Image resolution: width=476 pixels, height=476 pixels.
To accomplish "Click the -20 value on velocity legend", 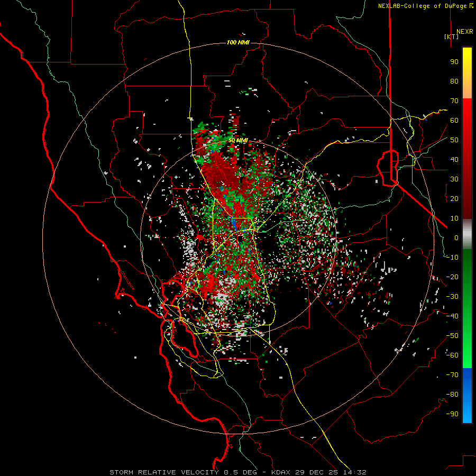I will pos(452,277).
